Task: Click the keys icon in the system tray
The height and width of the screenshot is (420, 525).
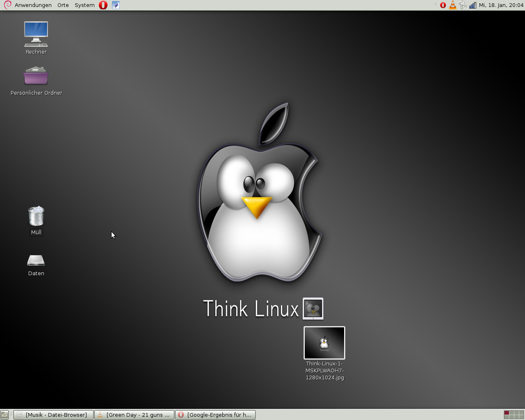Action: [x=463, y=5]
